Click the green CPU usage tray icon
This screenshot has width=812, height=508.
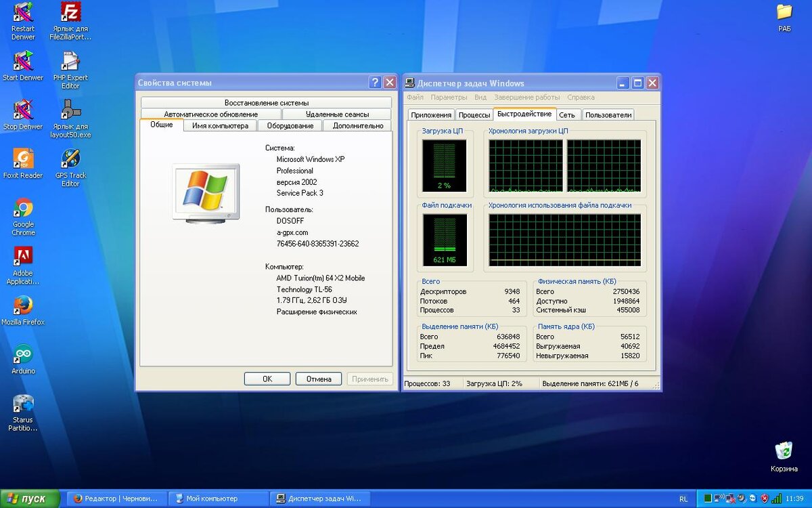point(708,499)
